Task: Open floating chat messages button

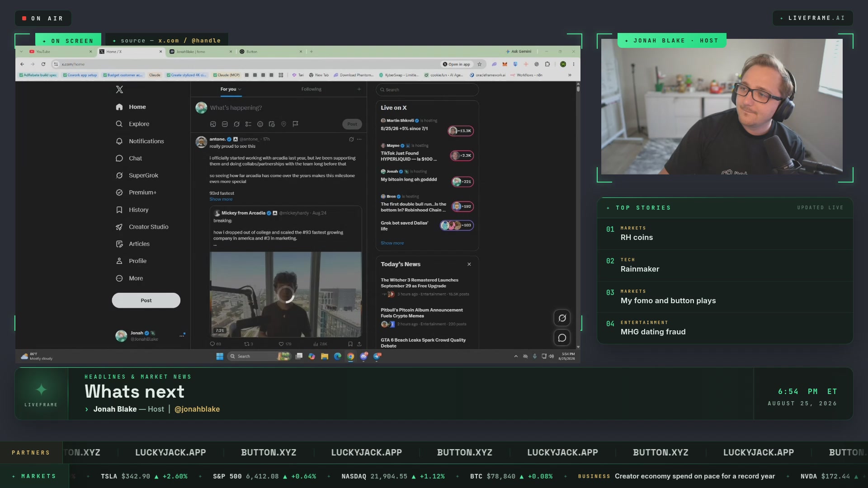Action: [562, 338]
